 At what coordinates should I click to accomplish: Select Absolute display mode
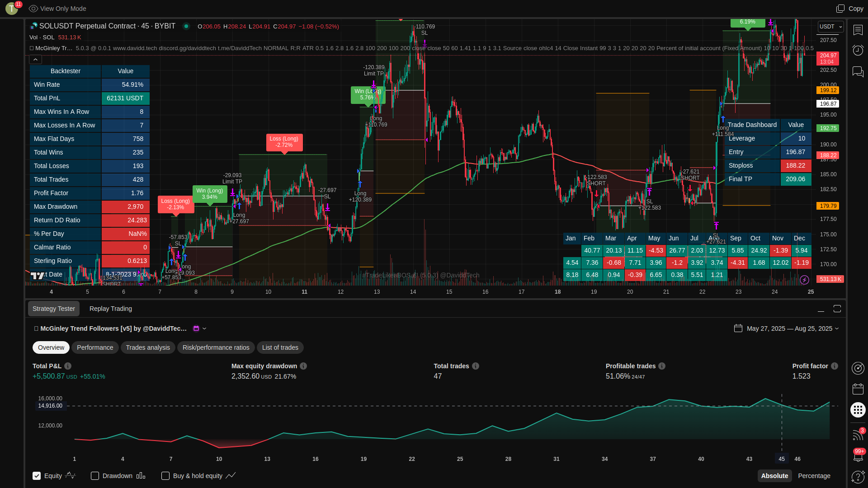point(774,476)
